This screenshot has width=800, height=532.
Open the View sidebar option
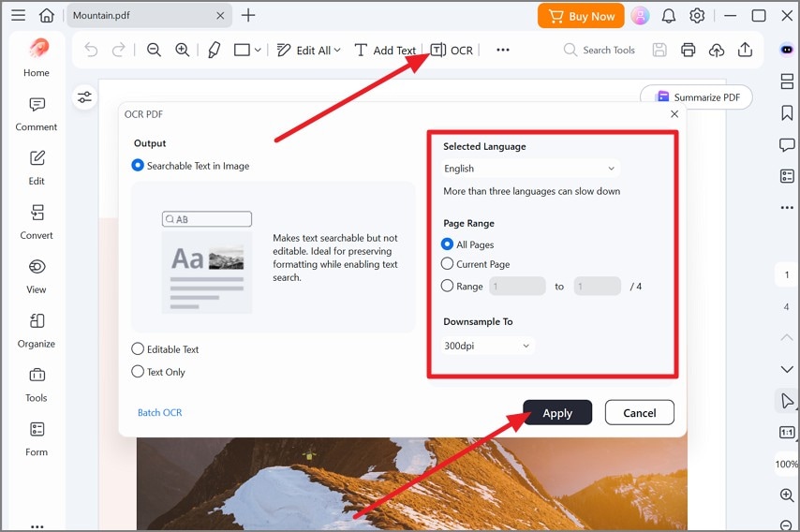pyautogui.click(x=37, y=276)
